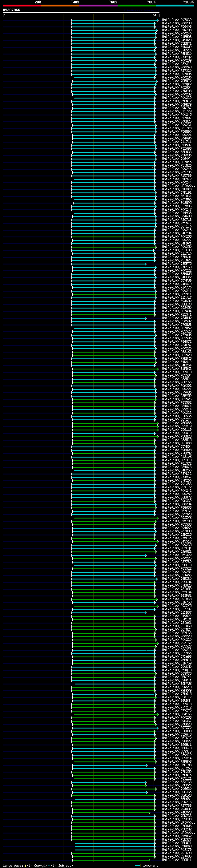
Task: Click the query end position 518
Action: tap(155, 15)
